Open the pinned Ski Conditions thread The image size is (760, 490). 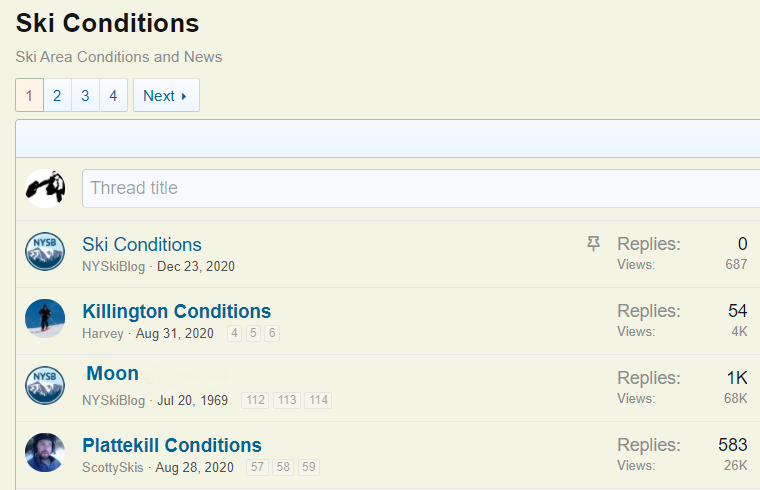142,244
